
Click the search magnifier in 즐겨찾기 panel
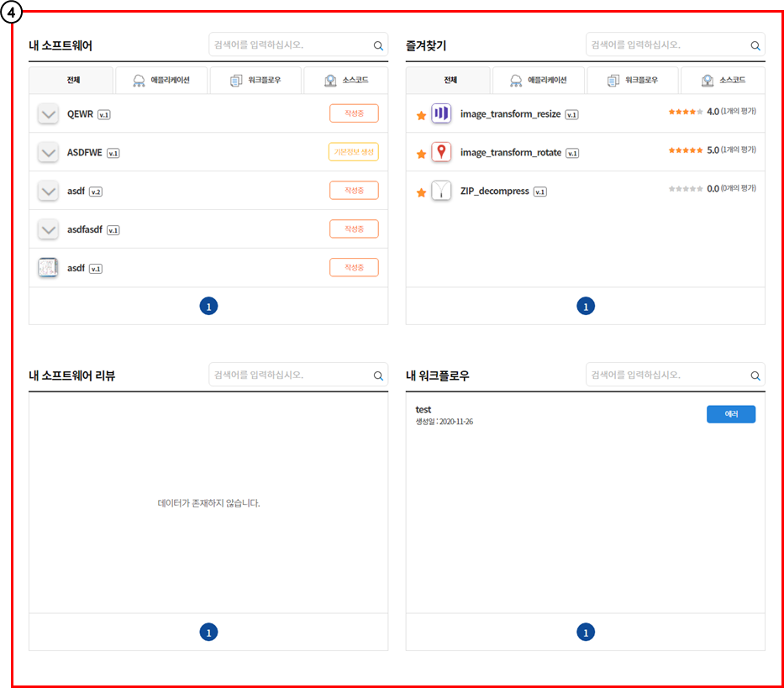(x=755, y=45)
